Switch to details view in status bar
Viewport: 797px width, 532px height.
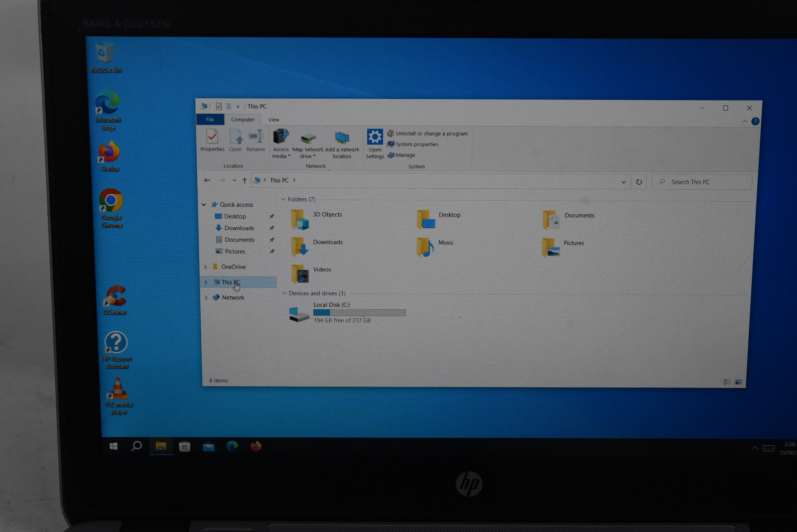tap(727, 382)
